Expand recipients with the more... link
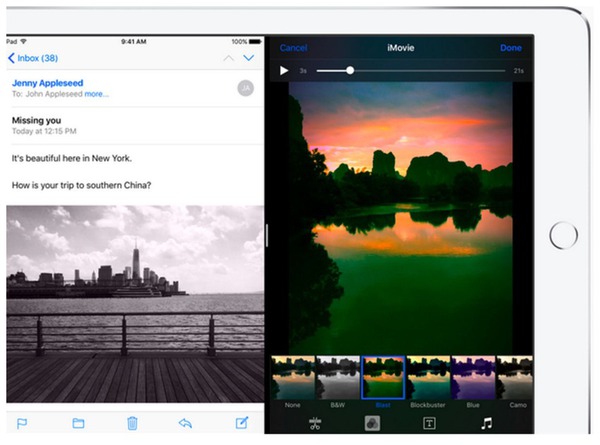 tap(96, 94)
